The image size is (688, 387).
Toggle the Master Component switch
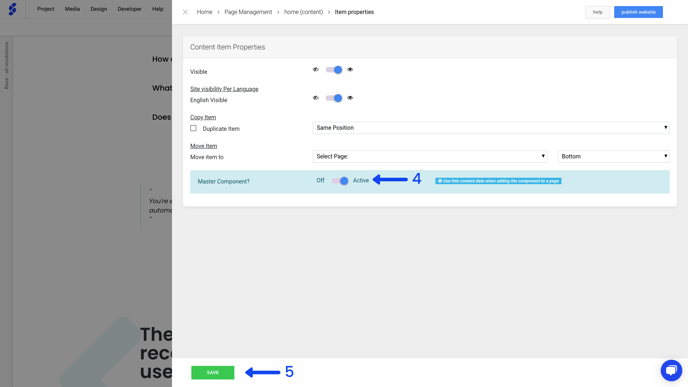click(340, 181)
